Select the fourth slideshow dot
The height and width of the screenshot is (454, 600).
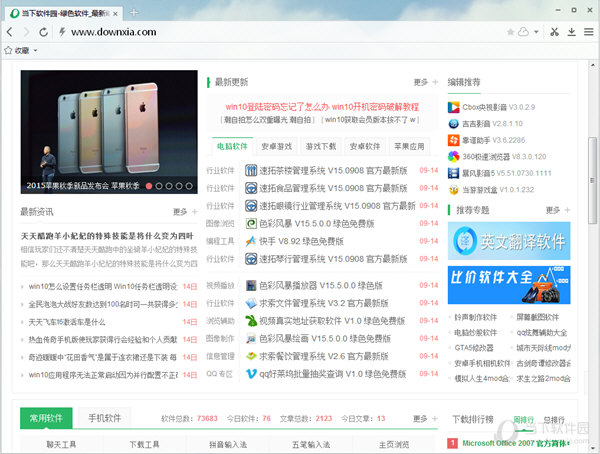(179, 186)
